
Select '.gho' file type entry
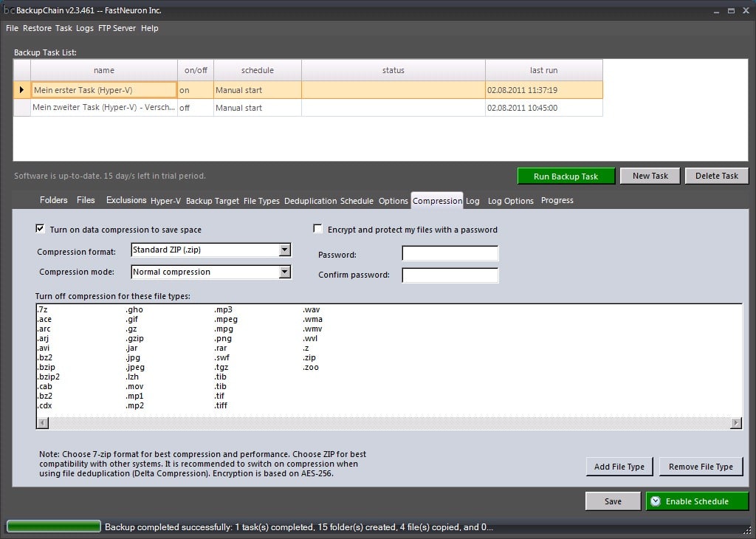point(134,309)
